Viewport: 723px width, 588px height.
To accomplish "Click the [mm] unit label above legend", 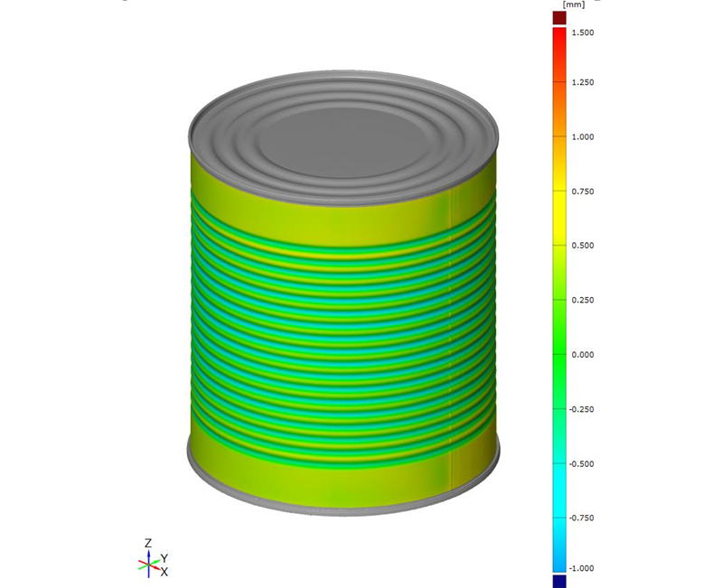I will [574, 5].
